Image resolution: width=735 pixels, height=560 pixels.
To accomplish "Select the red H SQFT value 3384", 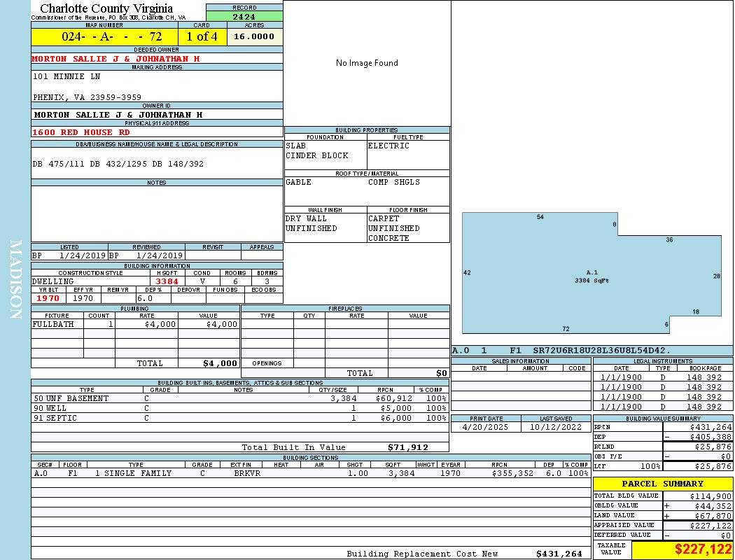I will (167, 281).
